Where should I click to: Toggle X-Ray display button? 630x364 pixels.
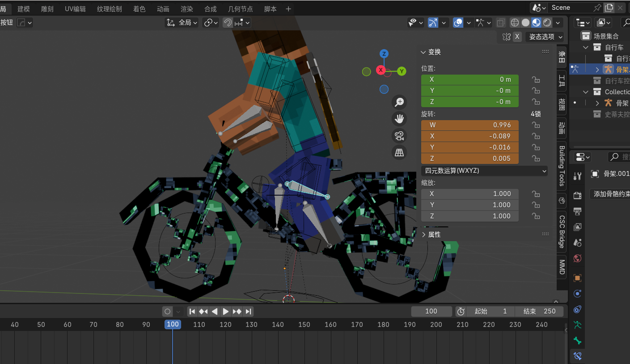[x=501, y=22]
